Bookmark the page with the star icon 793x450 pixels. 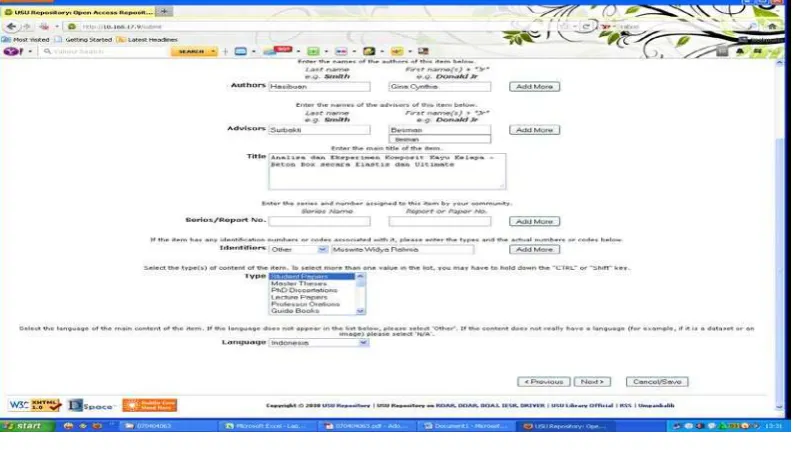564,26
